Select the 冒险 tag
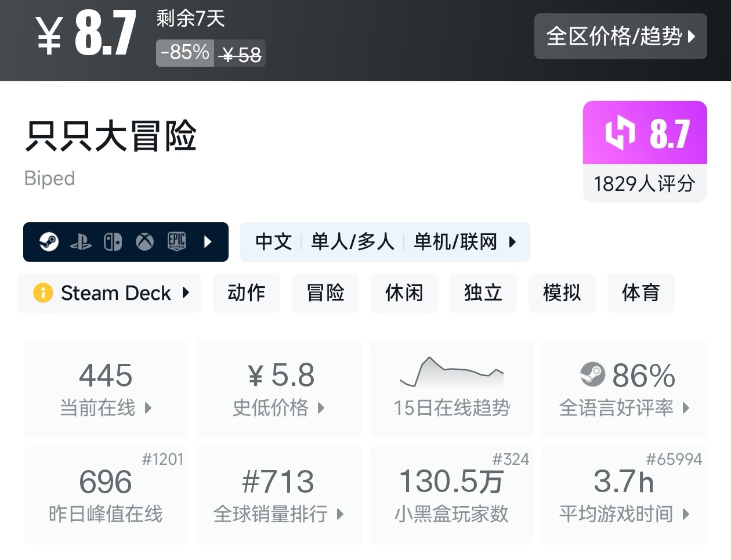This screenshot has width=731, height=560. click(x=325, y=293)
